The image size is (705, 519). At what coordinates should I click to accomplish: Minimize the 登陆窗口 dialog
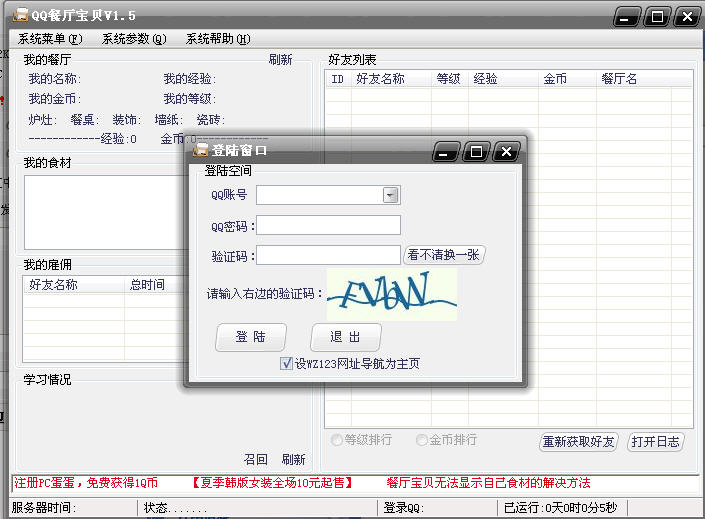[x=446, y=152]
